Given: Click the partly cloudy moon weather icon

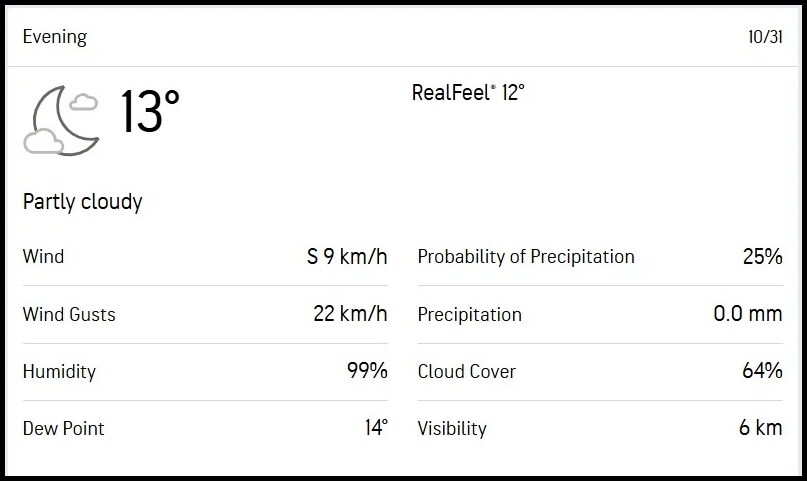Looking at the screenshot, I should point(62,119).
